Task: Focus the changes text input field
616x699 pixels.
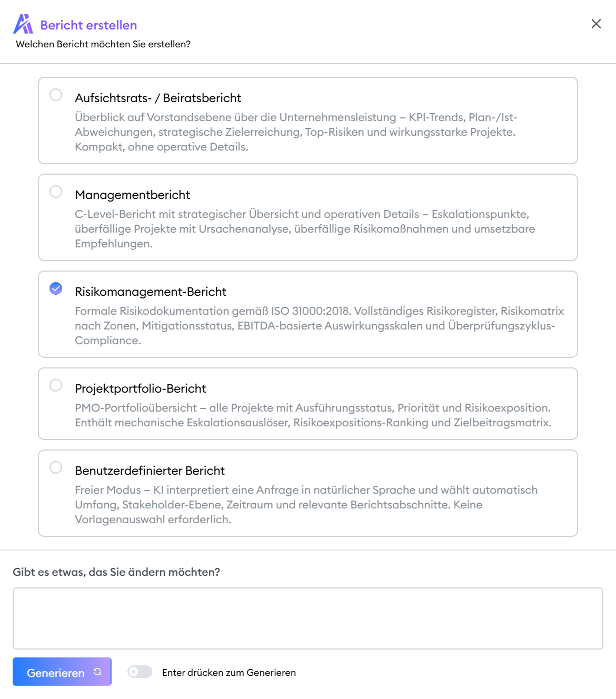Action: (x=308, y=618)
